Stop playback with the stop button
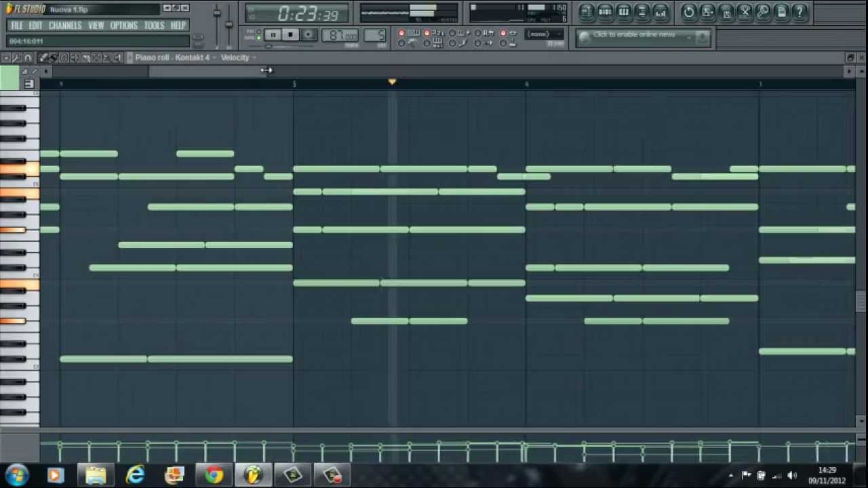868x488 pixels. (x=291, y=35)
